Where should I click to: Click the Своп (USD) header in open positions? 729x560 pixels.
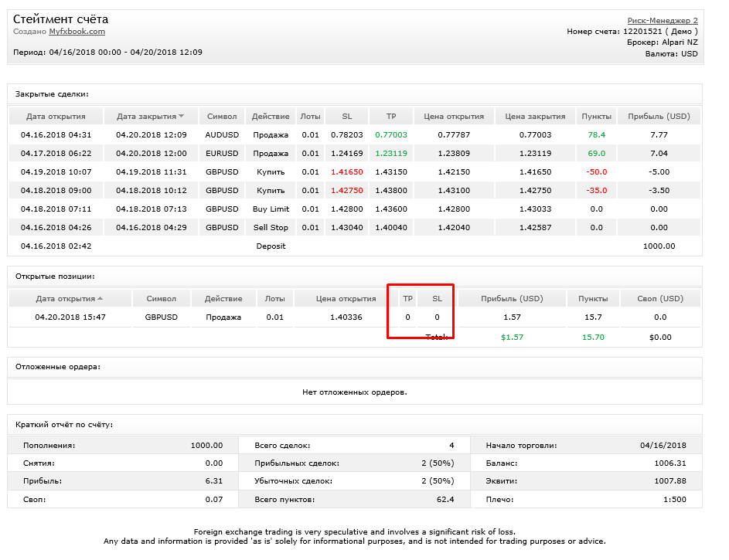660,298
